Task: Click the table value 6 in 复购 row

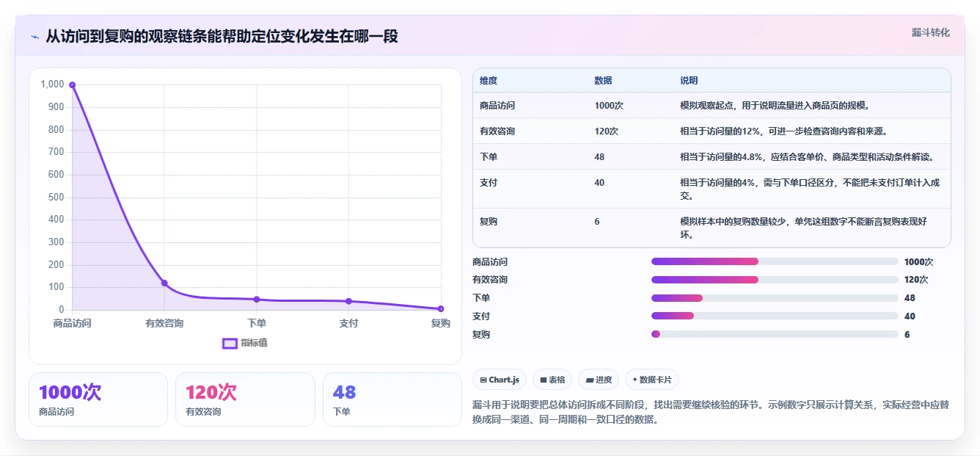Action: (x=597, y=222)
